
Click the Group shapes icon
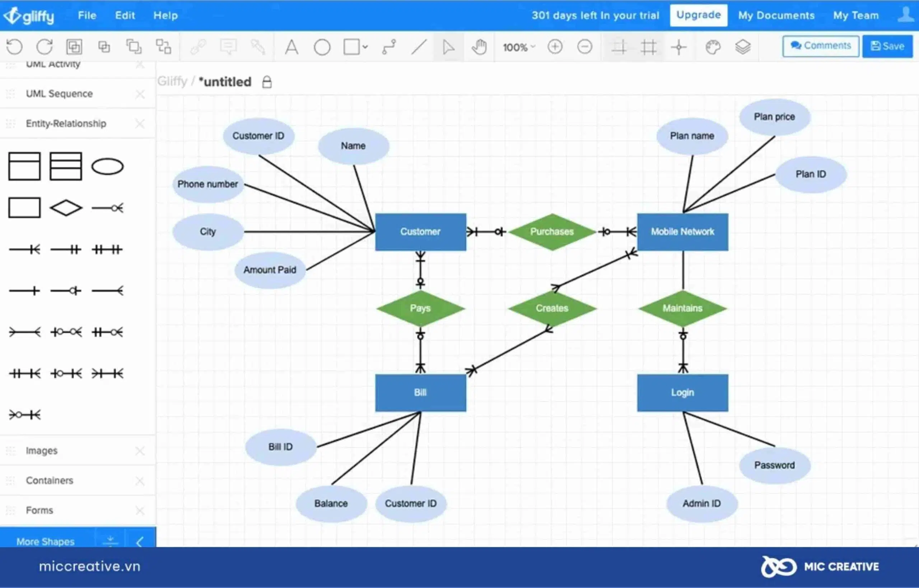pyautogui.click(x=74, y=47)
